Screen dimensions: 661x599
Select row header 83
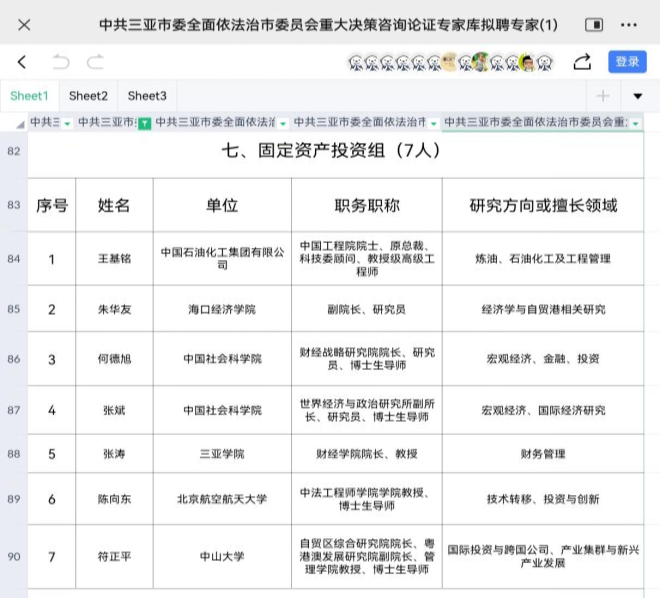pyautogui.click(x=14, y=205)
